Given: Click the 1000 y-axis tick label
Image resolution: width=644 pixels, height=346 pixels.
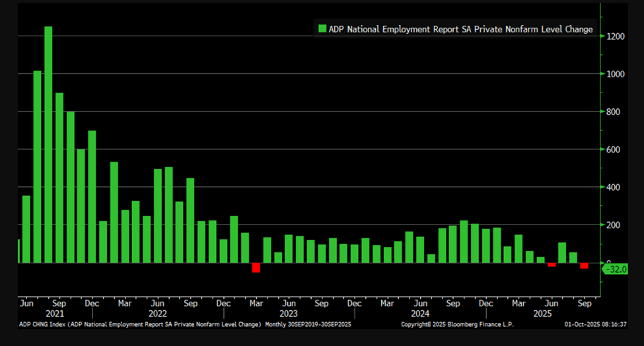Looking at the screenshot, I should coord(616,74).
